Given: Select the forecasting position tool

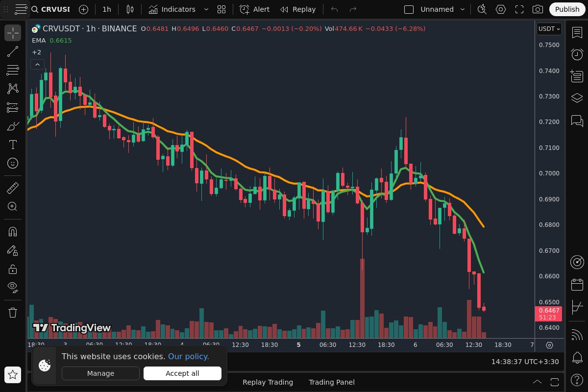Looking at the screenshot, I should 13,107.
